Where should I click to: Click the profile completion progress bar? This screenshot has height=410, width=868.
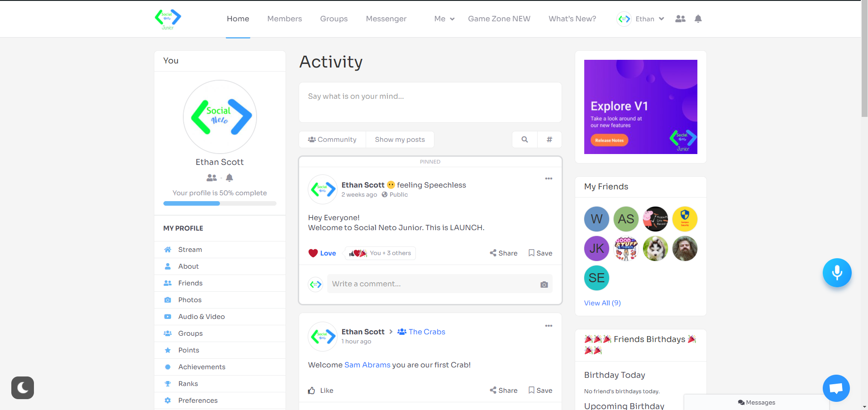[x=219, y=203]
